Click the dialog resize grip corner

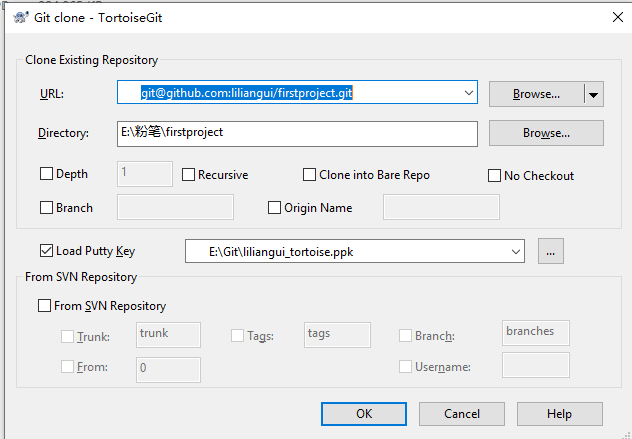coord(626,435)
